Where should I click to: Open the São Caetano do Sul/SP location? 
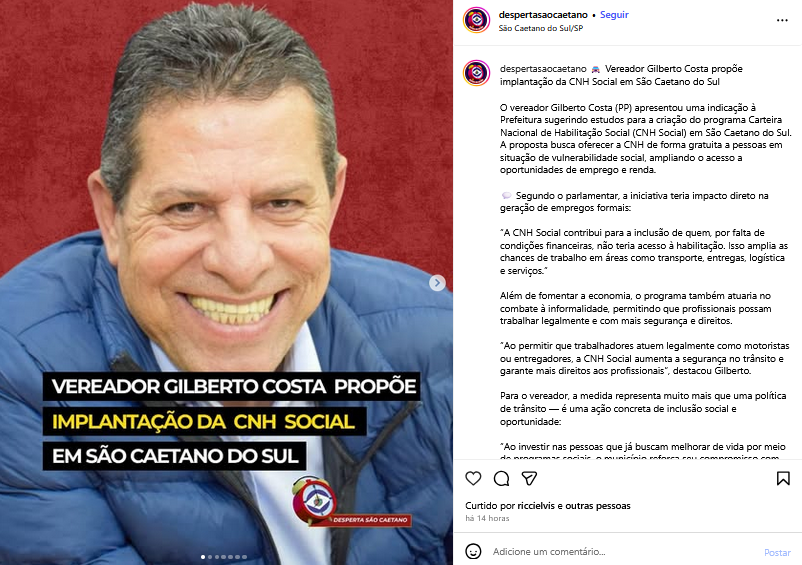click(541, 28)
